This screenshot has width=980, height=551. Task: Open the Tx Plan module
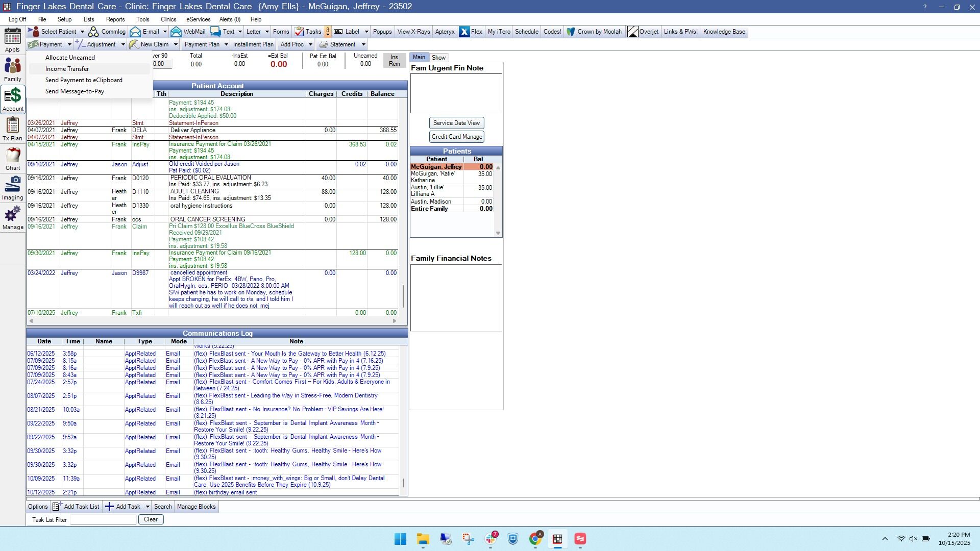12,129
